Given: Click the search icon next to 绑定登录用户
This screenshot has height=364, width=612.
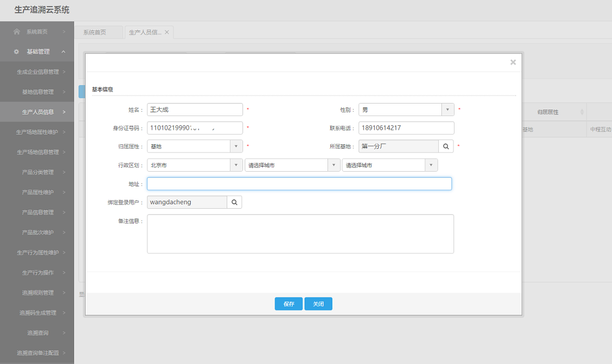Looking at the screenshot, I should click(x=234, y=202).
